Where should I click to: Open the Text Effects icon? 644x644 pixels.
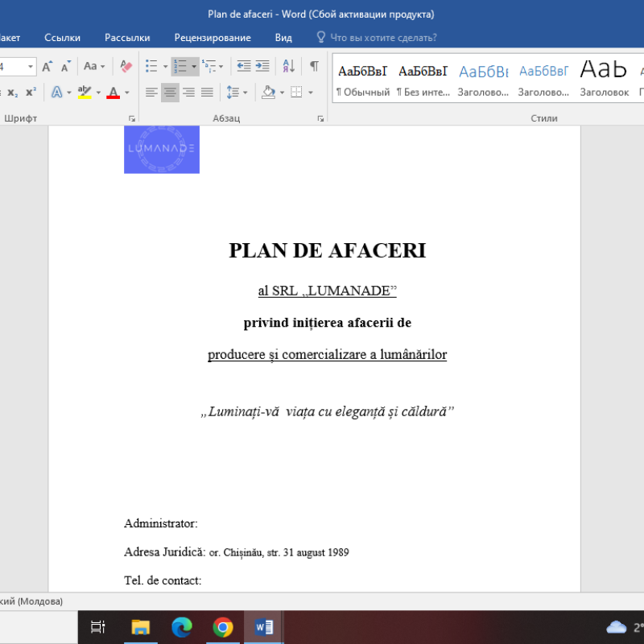[56, 90]
